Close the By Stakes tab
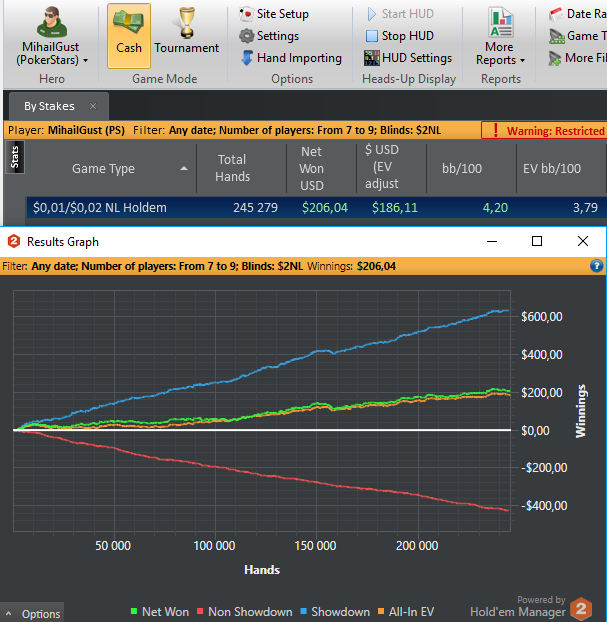 pos(93,106)
